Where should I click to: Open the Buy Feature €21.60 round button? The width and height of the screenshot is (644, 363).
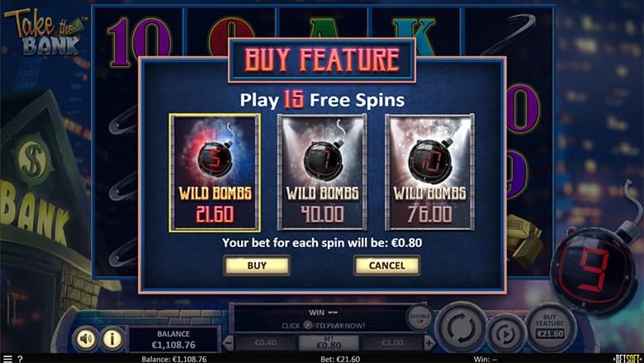550,328
